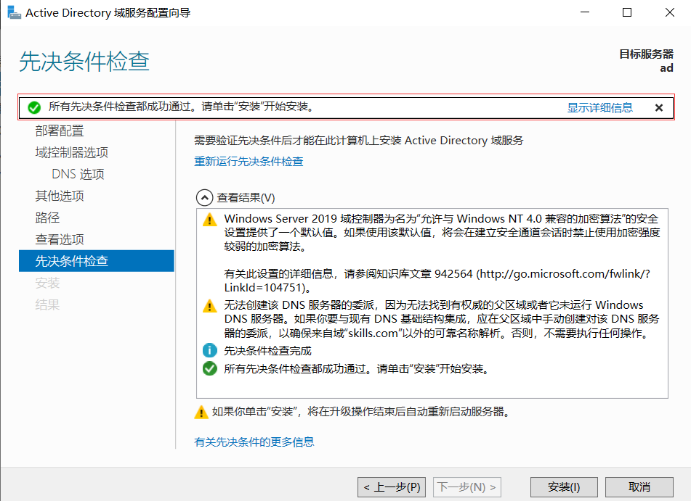Click the skills.com DNS delegation warning text
691x501 pixels.
coord(442,319)
